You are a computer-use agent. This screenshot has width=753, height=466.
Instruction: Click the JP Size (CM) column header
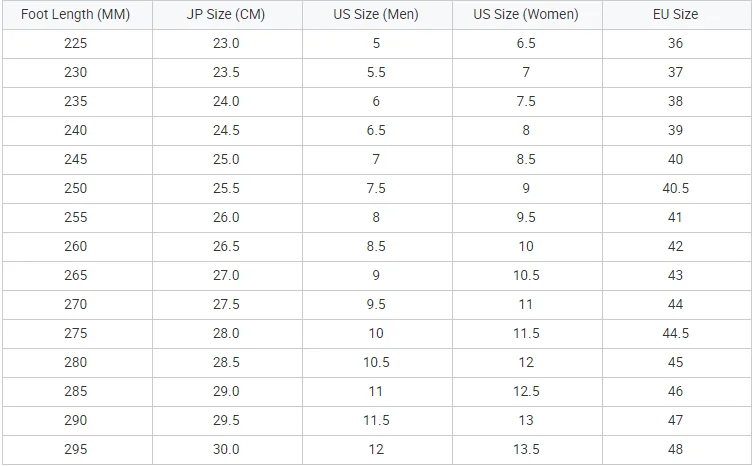click(x=227, y=14)
